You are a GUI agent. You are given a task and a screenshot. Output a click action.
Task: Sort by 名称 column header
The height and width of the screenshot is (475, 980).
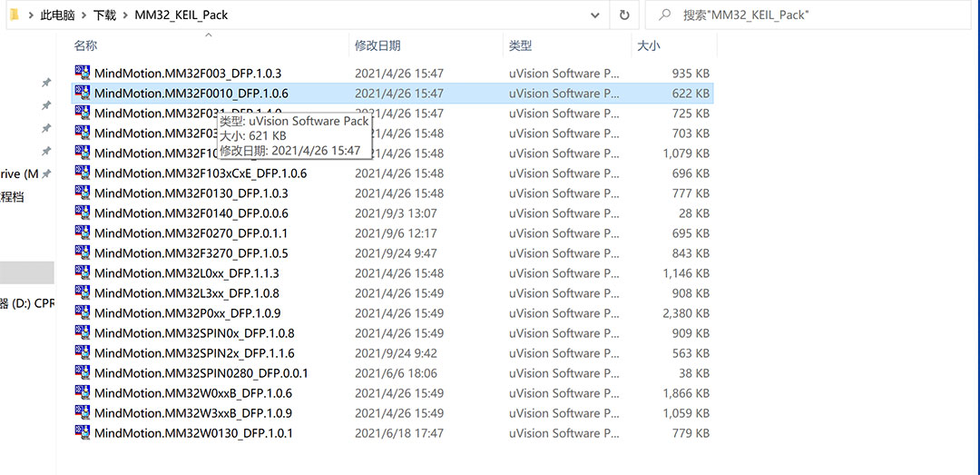click(85, 45)
